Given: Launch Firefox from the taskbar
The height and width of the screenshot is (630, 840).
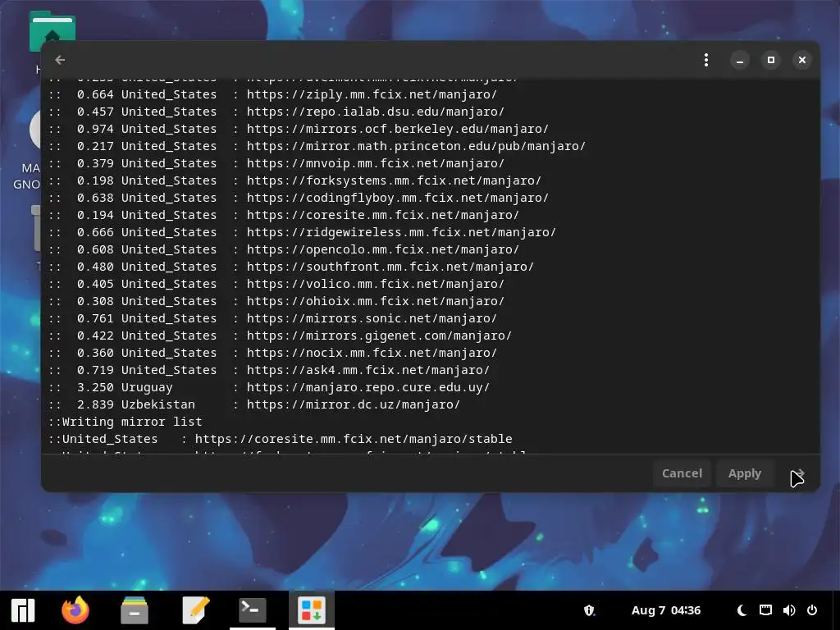Looking at the screenshot, I should (x=75, y=610).
